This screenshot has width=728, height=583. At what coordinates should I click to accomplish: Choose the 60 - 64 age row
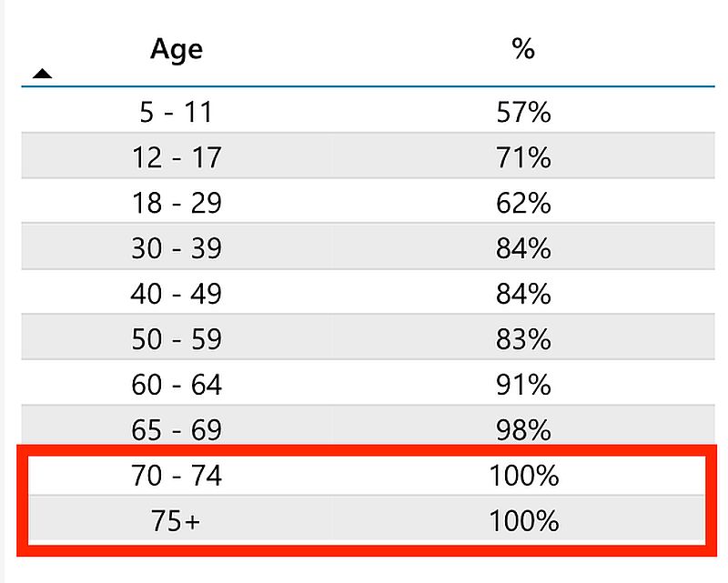(x=177, y=385)
